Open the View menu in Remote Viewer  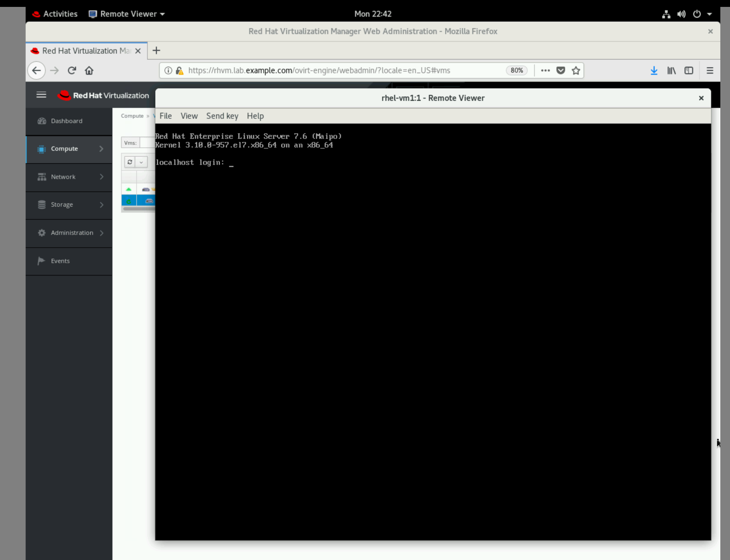click(x=189, y=116)
